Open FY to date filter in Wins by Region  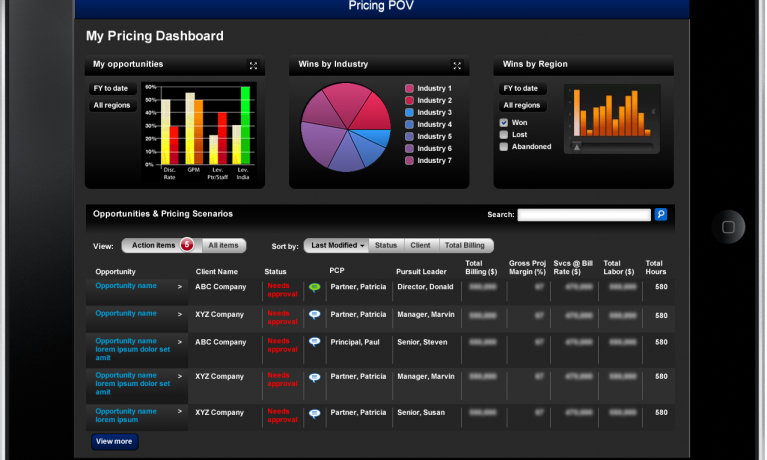pyautogui.click(x=521, y=89)
